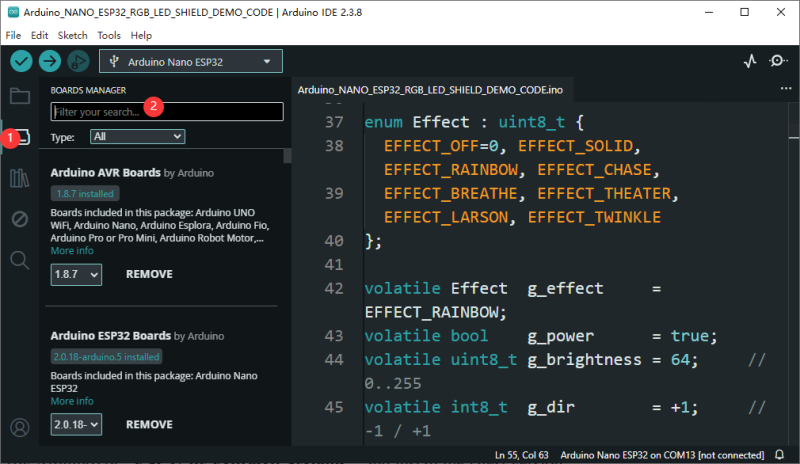Click the Ln 55, Col 63 status entry
Image resolution: width=800 pixels, height=464 pixels.
tap(521, 455)
